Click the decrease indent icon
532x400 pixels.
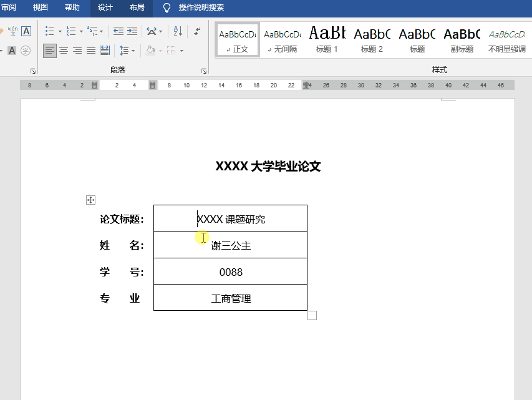[118, 29]
